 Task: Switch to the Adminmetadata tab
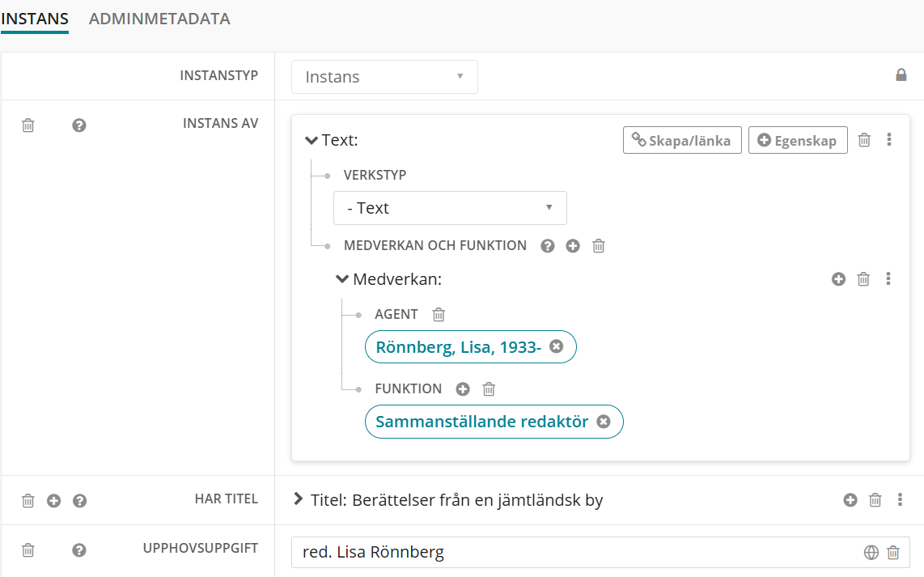[159, 19]
